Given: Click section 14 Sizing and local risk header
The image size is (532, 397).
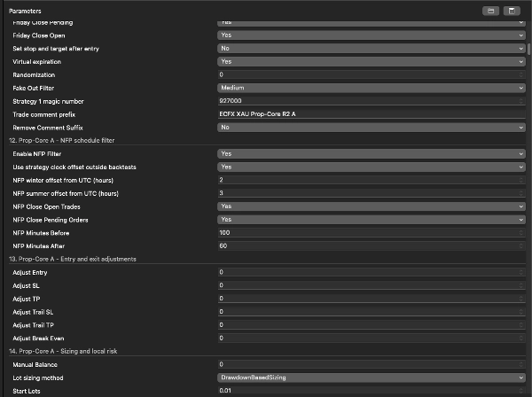Looking at the screenshot, I should [63, 351].
